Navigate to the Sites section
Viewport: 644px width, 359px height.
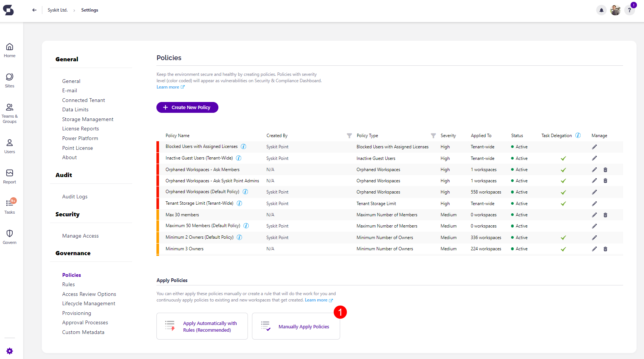tap(9, 80)
